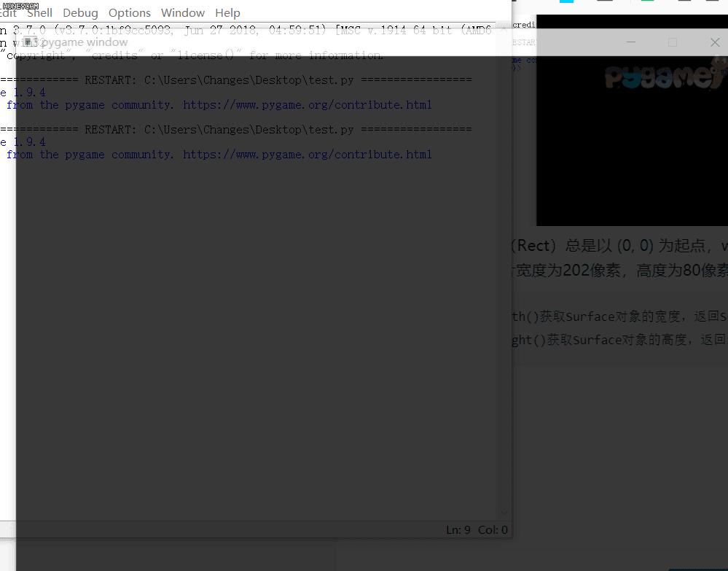
Task: Open the Shell menu
Action: [39, 12]
